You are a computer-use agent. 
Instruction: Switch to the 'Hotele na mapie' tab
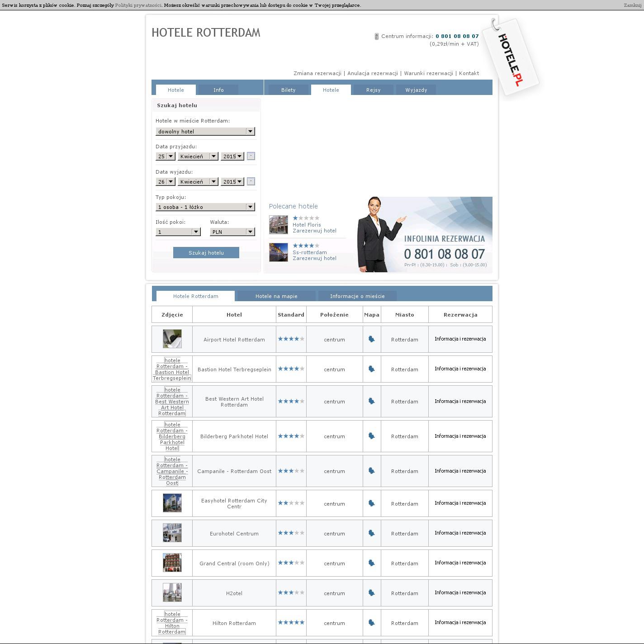(276, 296)
